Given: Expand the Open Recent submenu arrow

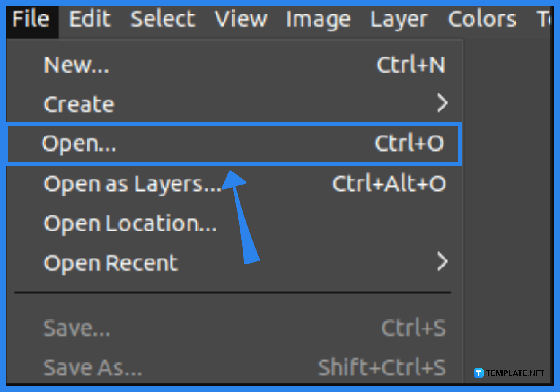Looking at the screenshot, I should coord(443,262).
